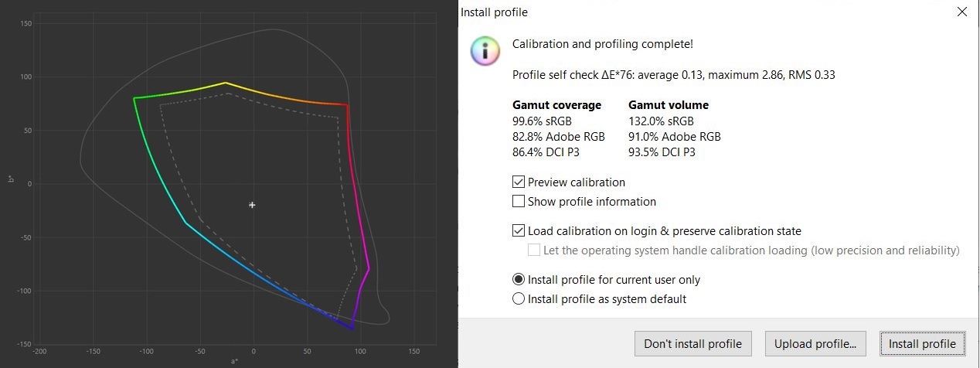
Task: Uncheck Preview calibration checkbox
Action: coord(519,182)
